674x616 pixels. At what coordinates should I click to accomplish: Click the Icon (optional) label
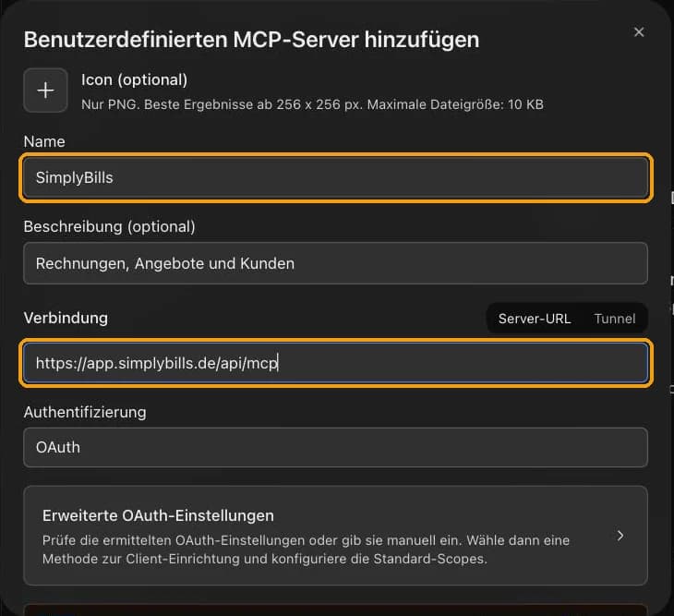[134, 80]
